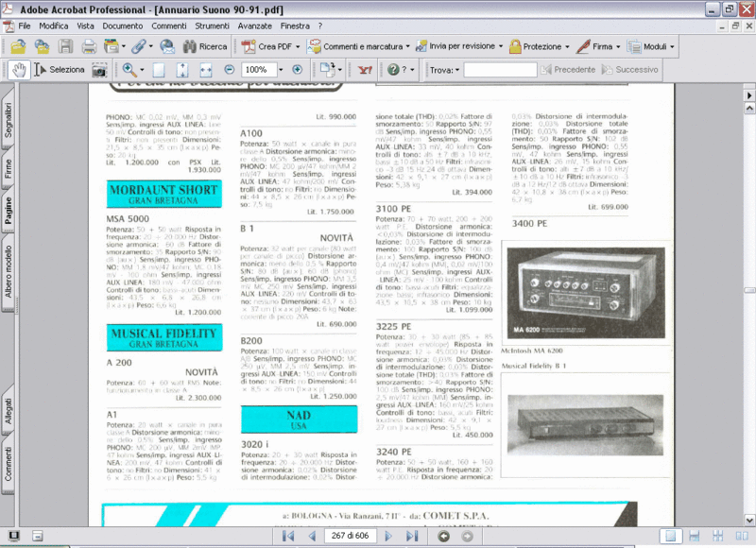Open the Vista menu
This screenshot has width=756, height=548.
point(85,26)
